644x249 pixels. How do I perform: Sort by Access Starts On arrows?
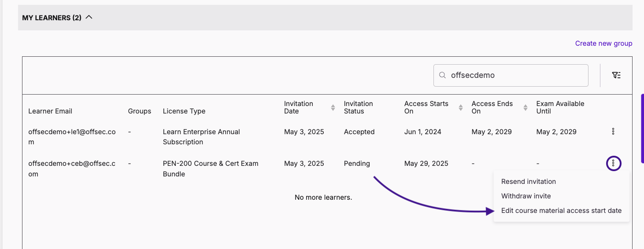click(461, 108)
